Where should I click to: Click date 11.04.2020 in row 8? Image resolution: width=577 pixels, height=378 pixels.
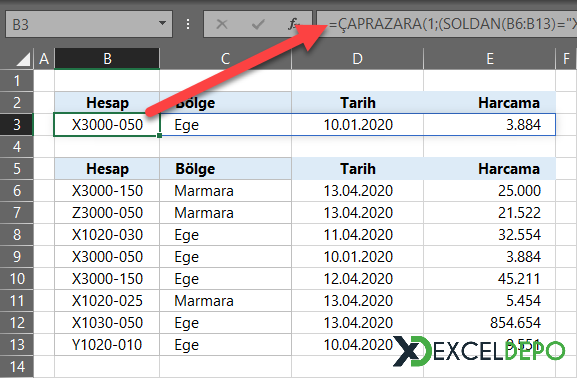[x=358, y=235]
